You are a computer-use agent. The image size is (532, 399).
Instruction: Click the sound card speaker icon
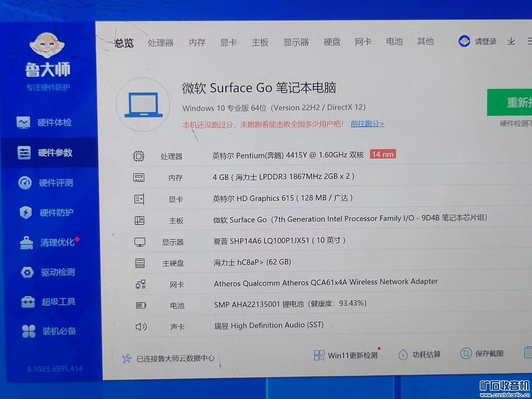click(141, 326)
